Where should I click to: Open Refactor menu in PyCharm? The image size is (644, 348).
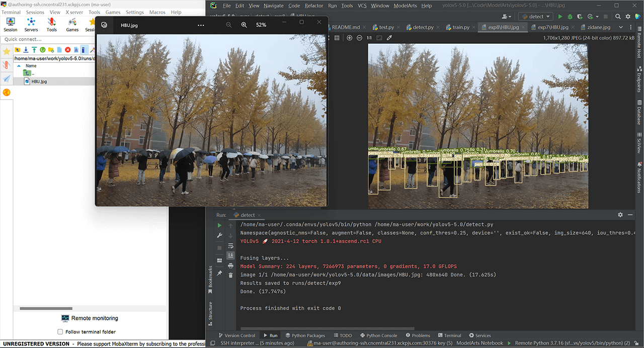[314, 6]
